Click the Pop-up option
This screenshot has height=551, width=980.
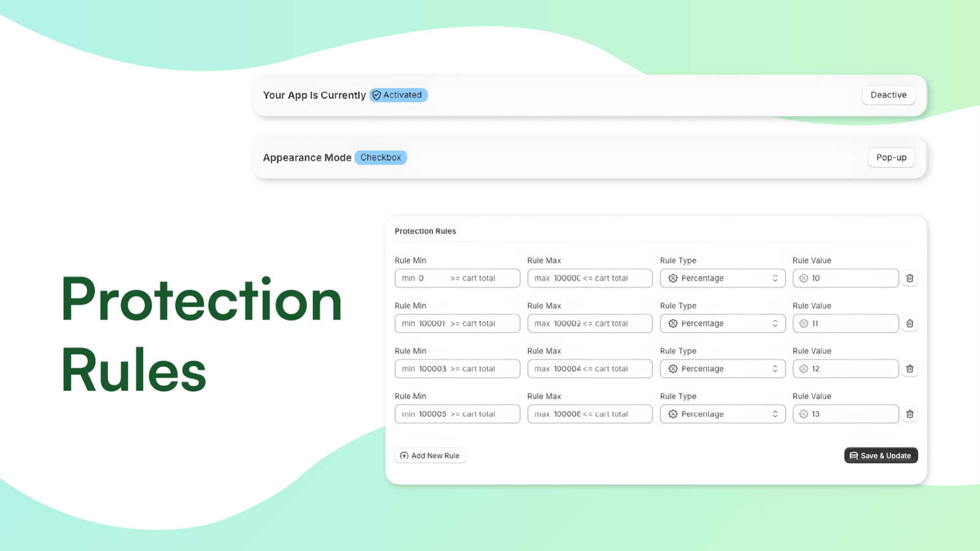891,157
